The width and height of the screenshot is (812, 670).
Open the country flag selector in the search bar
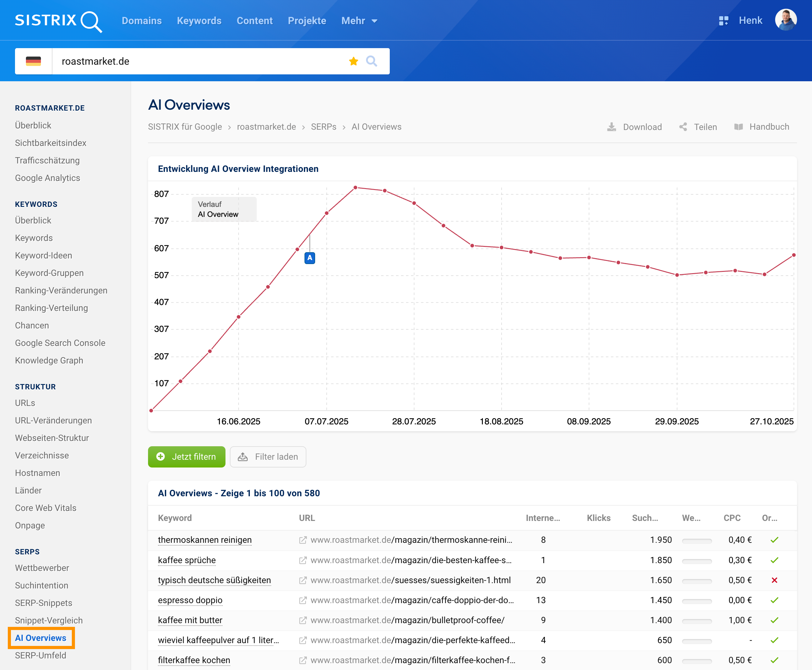pyautogui.click(x=33, y=61)
